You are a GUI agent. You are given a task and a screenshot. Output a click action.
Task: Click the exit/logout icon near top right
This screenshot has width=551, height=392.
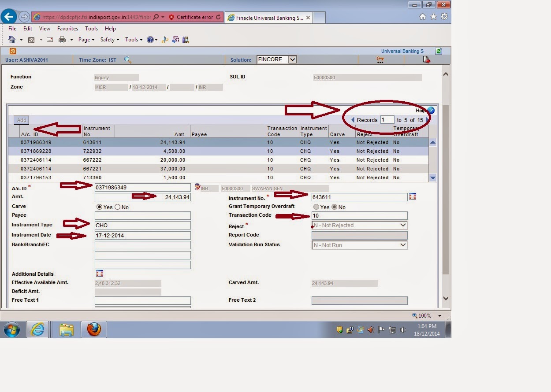coord(426,59)
